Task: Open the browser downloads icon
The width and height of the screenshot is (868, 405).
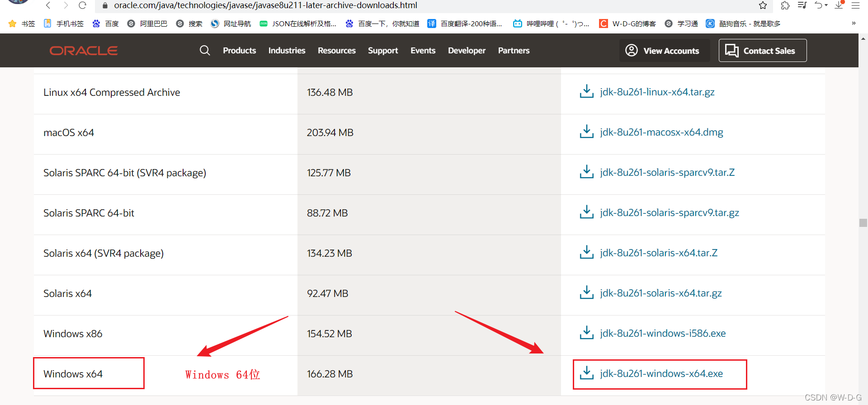Action: (839, 5)
